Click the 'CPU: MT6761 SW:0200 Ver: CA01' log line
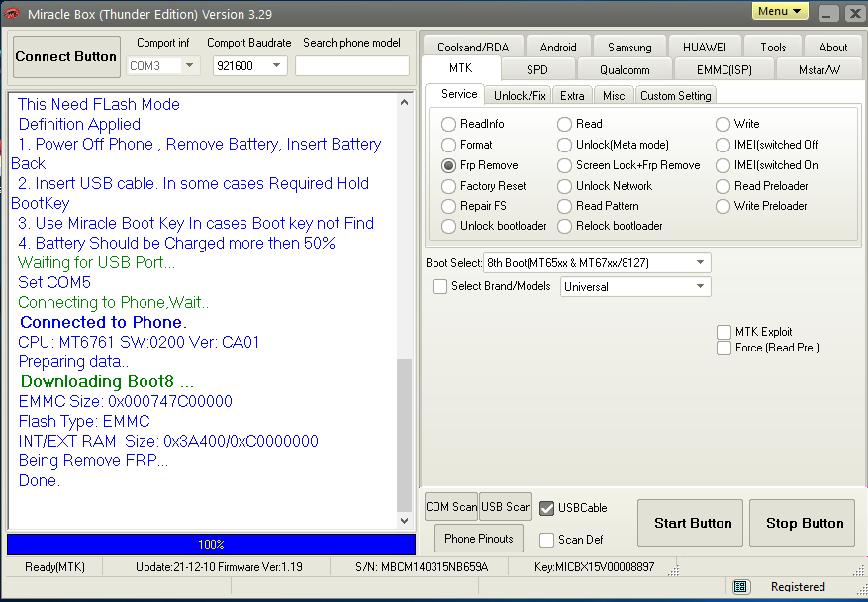The width and height of the screenshot is (868, 602). coord(139,342)
